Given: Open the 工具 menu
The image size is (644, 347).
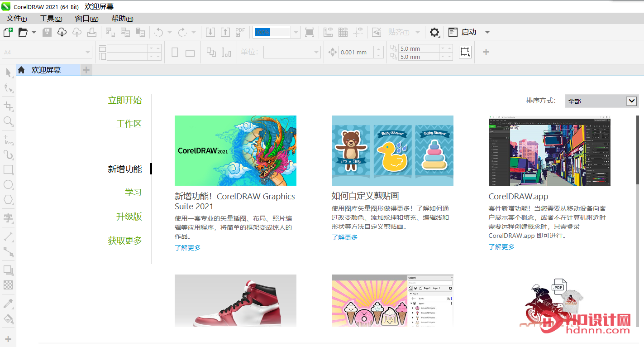Looking at the screenshot, I should pyautogui.click(x=51, y=19).
